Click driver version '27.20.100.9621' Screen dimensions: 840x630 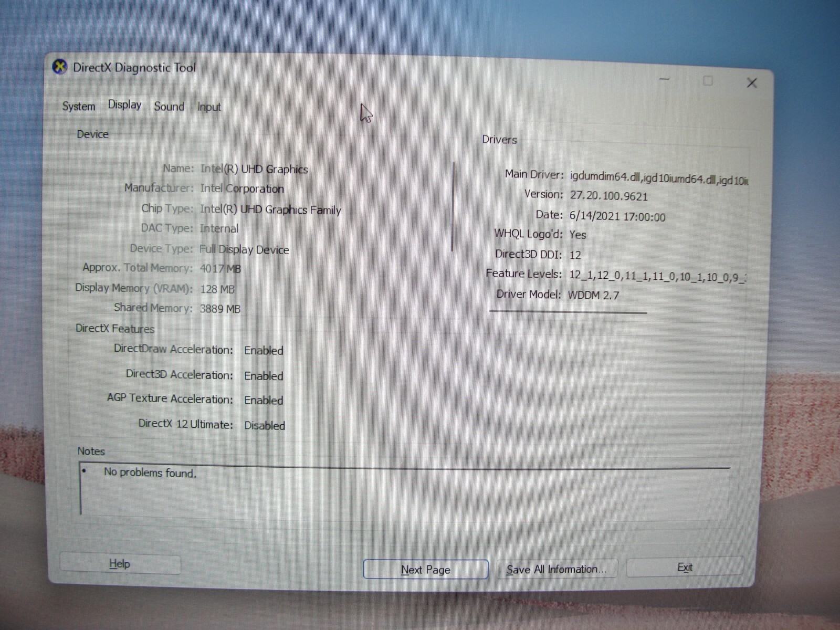coord(609,196)
